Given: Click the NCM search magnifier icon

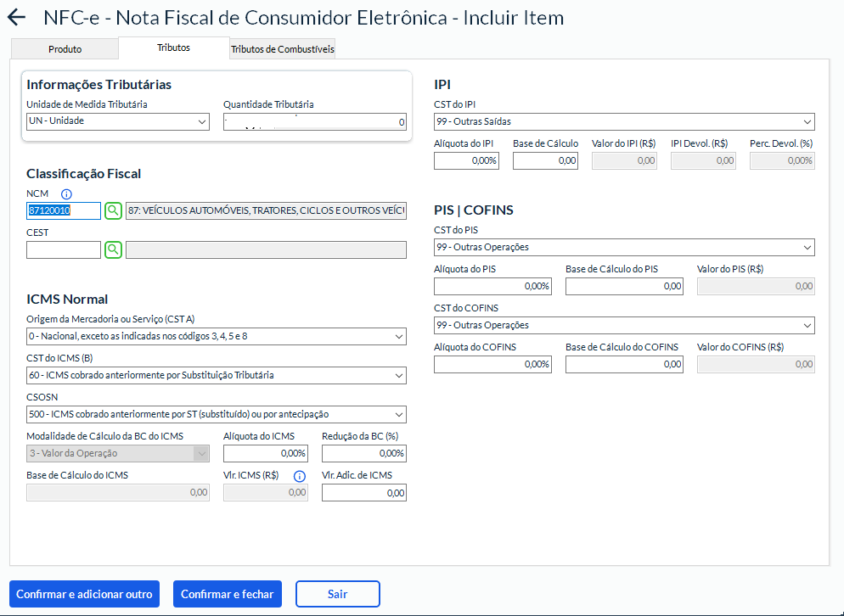Looking at the screenshot, I should tap(113, 210).
